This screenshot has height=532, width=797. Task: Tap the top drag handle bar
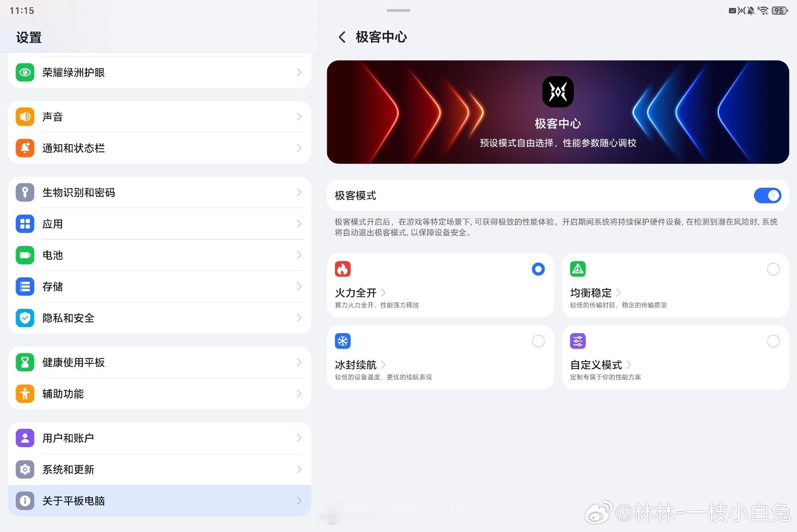click(x=398, y=10)
